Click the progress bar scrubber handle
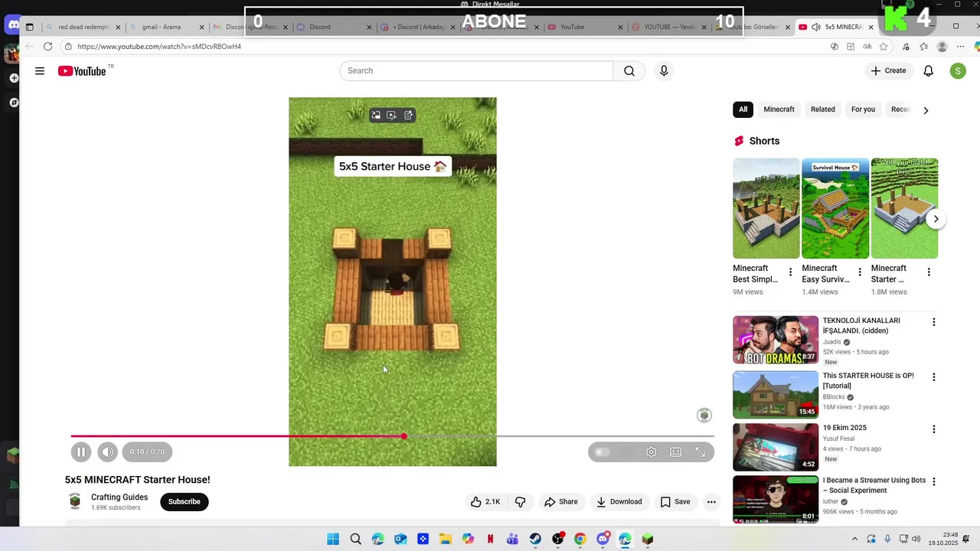Image resolution: width=980 pixels, height=551 pixels. tap(403, 436)
